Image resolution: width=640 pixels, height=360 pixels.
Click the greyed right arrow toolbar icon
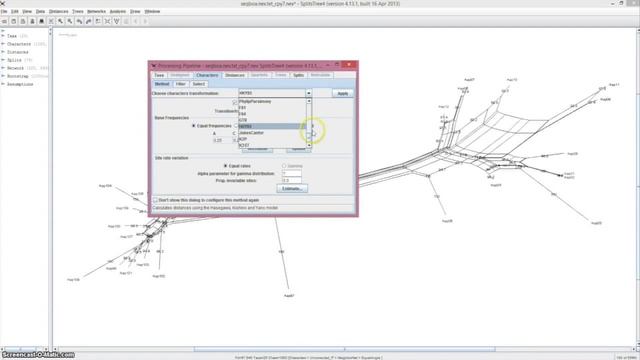(x=145, y=21)
